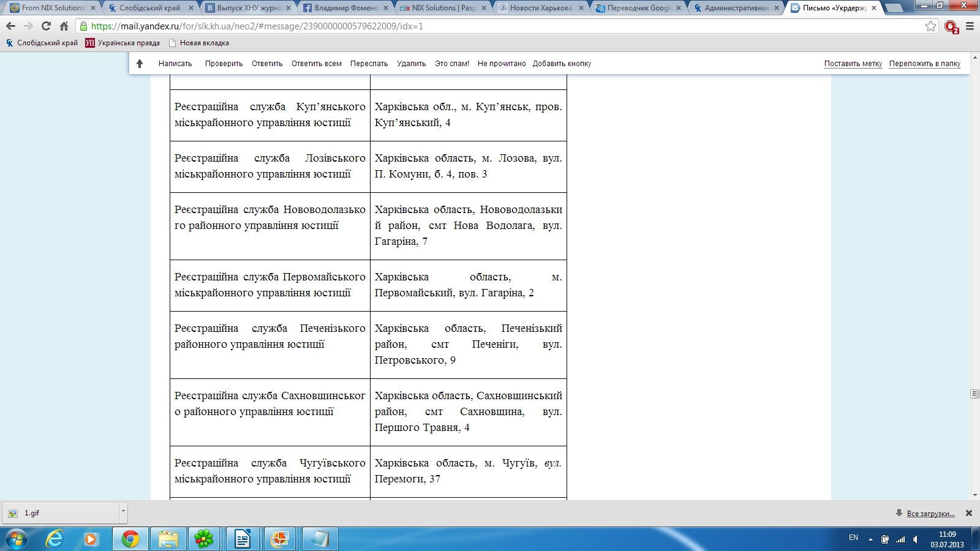The width and height of the screenshot is (980, 551).
Task: Go to browser home page
Action: tap(64, 26)
